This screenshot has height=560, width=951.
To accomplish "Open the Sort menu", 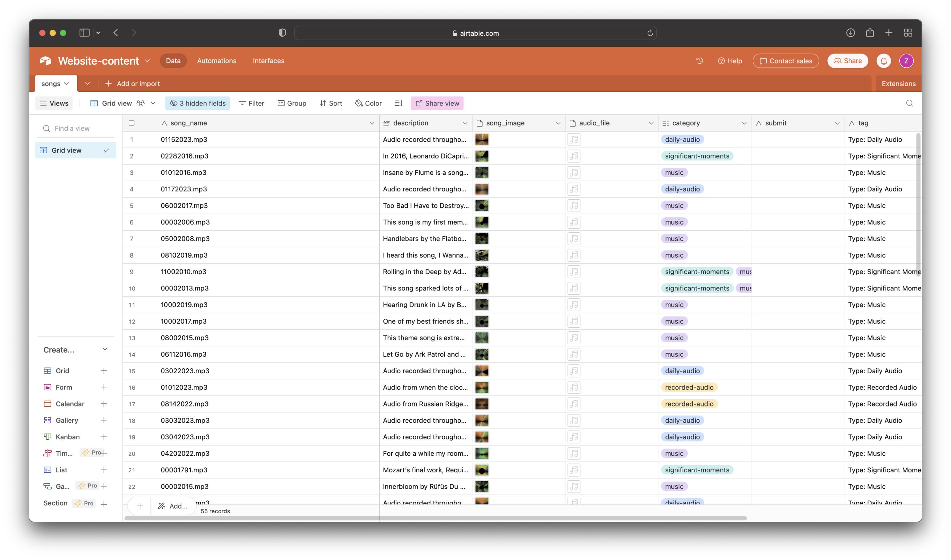I will [x=331, y=103].
